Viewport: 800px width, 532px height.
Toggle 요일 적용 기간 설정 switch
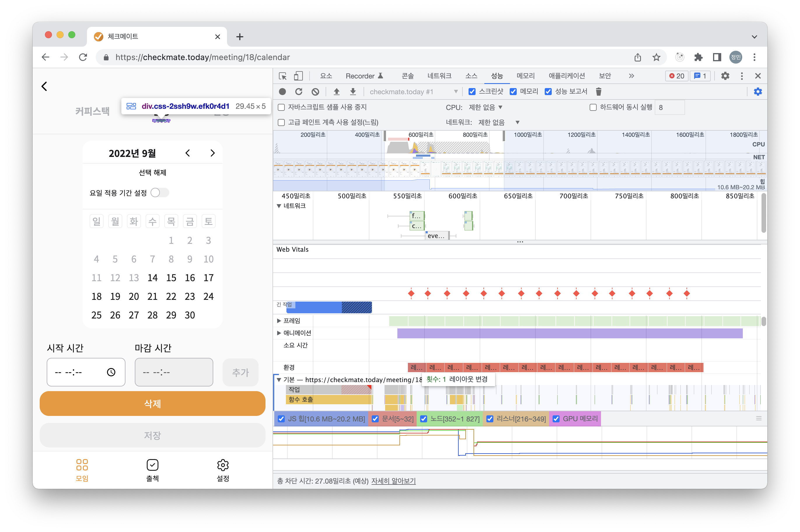[x=160, y=193]
